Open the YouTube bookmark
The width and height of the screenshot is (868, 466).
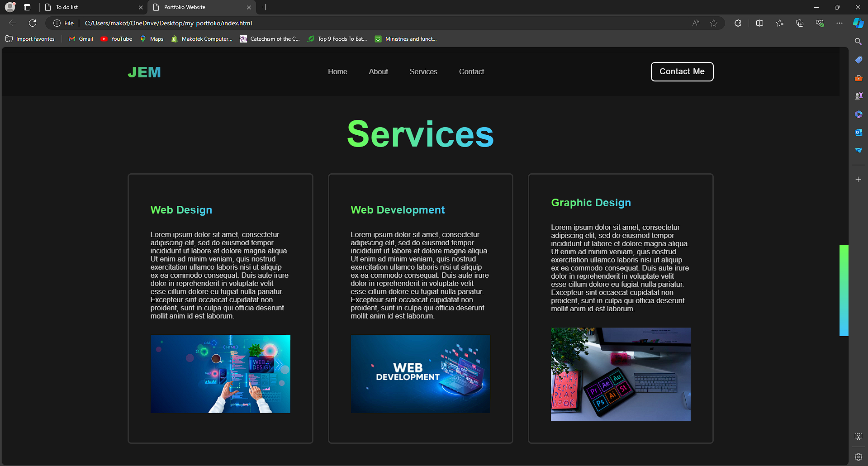116,39
